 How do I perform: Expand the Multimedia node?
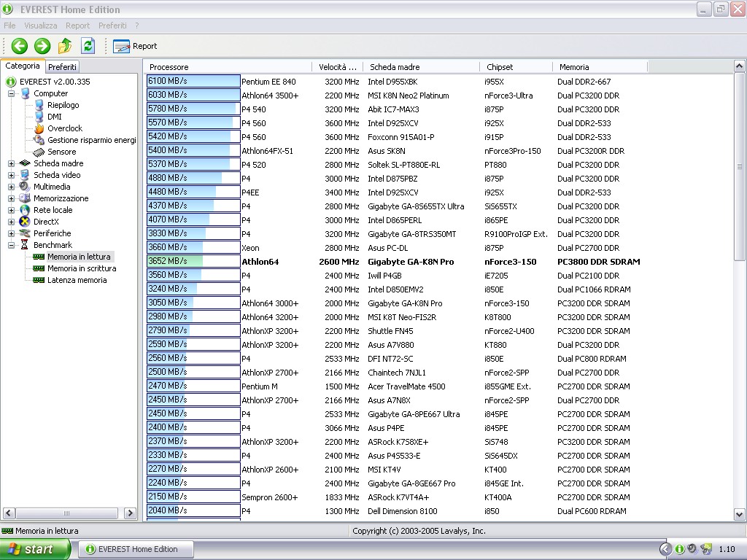coord(11,187)
